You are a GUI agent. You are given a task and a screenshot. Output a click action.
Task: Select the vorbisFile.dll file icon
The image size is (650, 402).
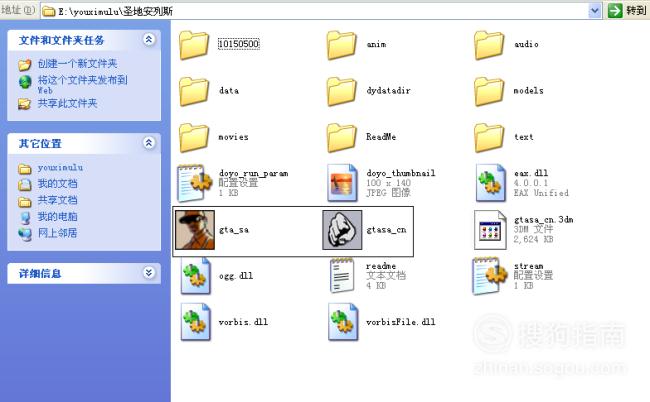point(342,322)
